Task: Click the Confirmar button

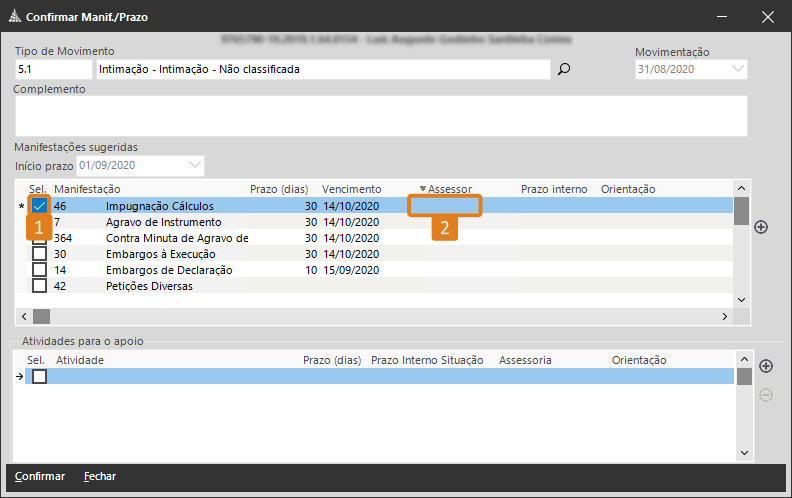Action: 40,477
